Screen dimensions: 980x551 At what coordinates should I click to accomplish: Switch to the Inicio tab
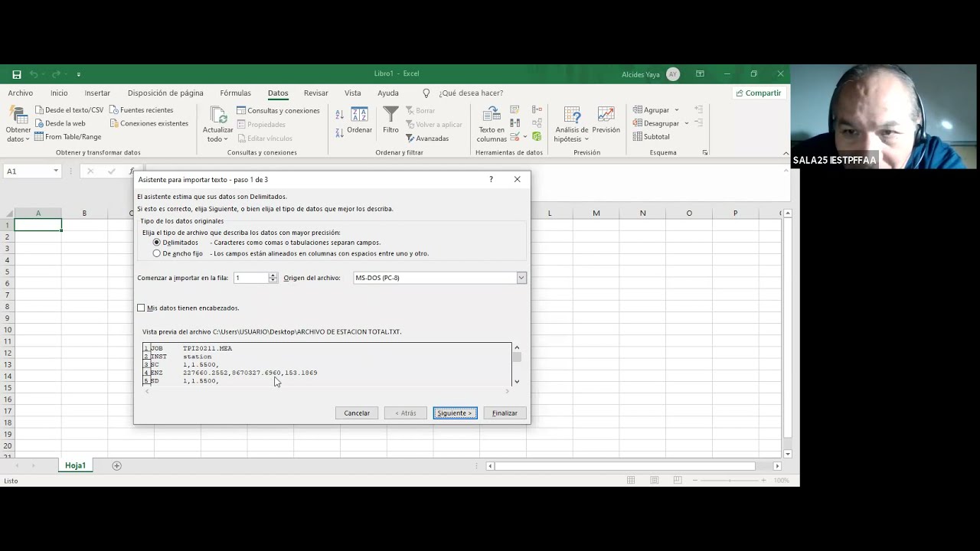tap(59, 93)
